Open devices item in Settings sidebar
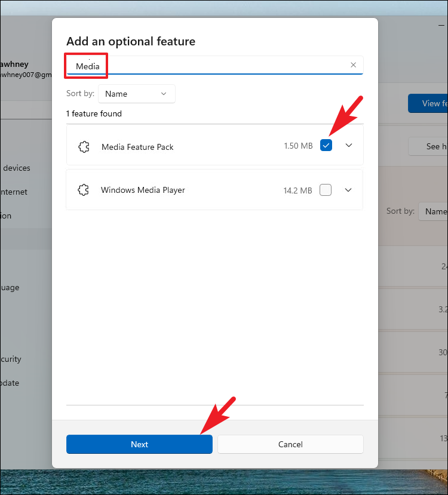The image size is (448, 495). click(16, 168)
